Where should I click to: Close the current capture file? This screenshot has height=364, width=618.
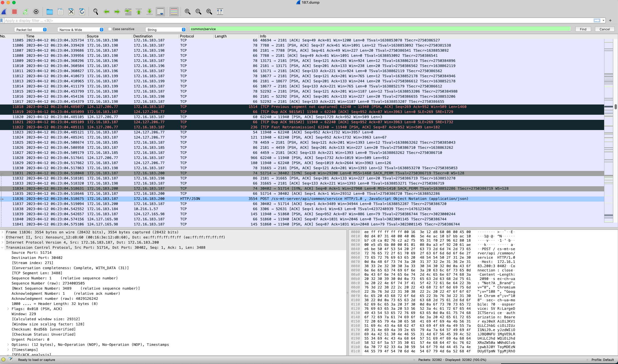pos(71,12)
